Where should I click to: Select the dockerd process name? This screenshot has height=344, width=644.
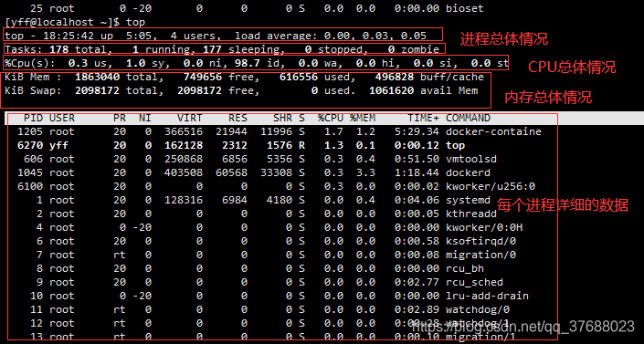pos(469,172)
